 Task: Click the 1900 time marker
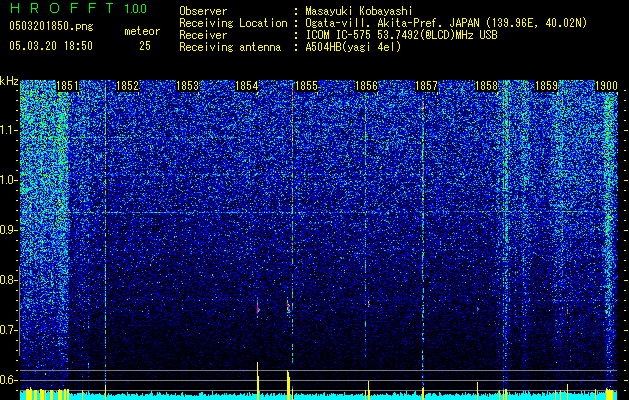coord(606,86)
